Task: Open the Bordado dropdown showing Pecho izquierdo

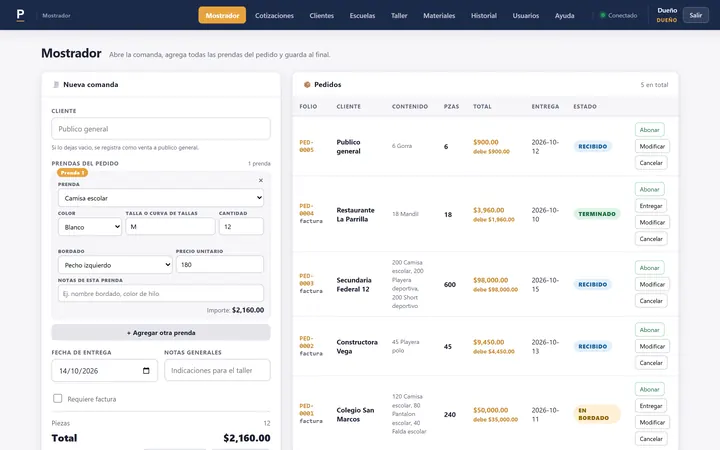Action: 115,265
